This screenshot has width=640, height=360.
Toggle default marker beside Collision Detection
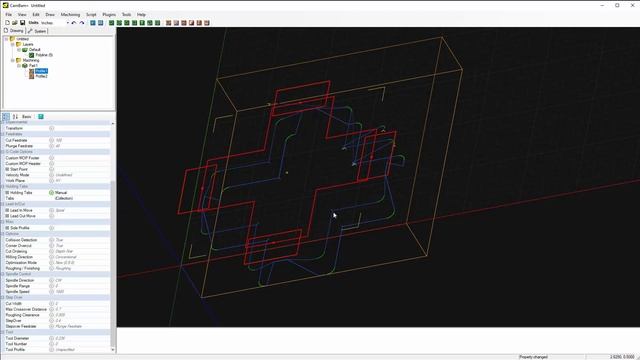[x=51, y=240]
